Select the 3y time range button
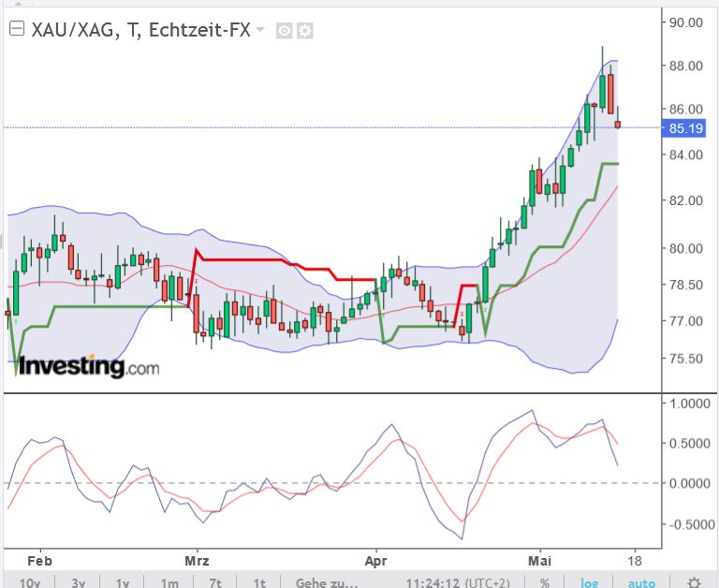 pyautogui.click(x=78, y=583)
